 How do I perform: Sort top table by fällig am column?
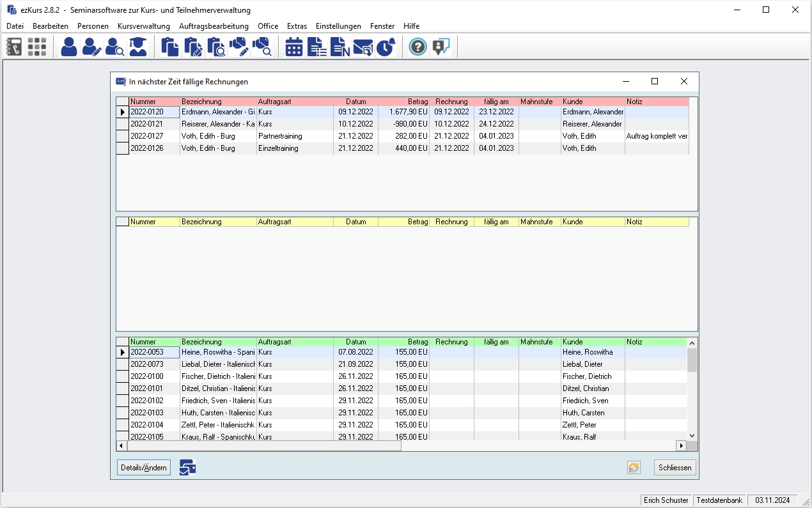[496, 102]
